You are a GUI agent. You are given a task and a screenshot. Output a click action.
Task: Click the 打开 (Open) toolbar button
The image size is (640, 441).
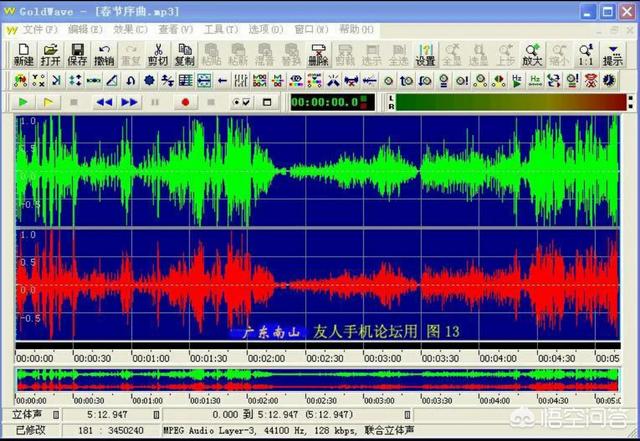click(x=50, y=55)
